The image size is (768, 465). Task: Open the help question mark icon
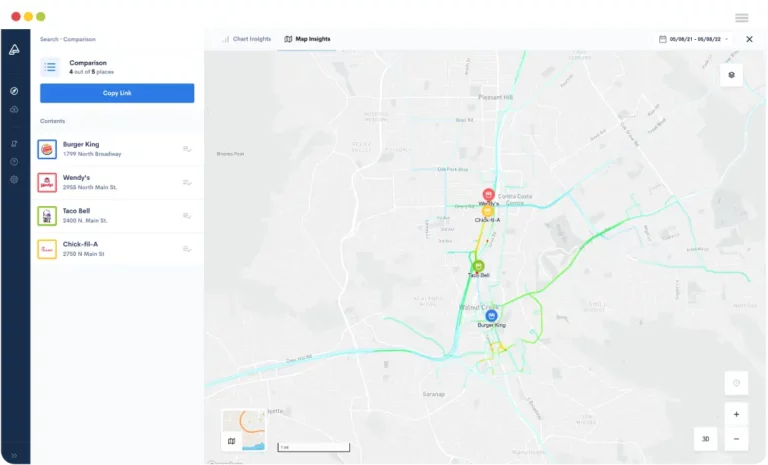tap(14, 162)
